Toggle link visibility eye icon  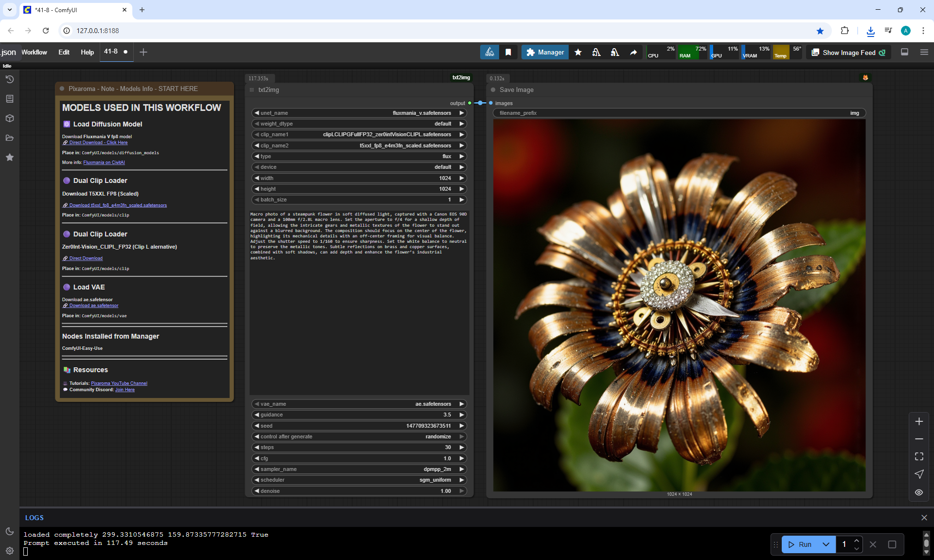[x=919, y=492]
